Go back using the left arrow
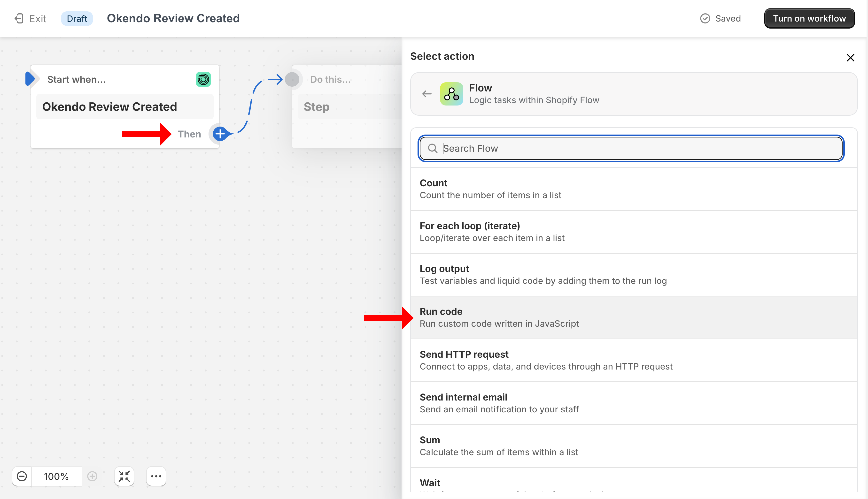The image size is (868, 499). [427, 94]
